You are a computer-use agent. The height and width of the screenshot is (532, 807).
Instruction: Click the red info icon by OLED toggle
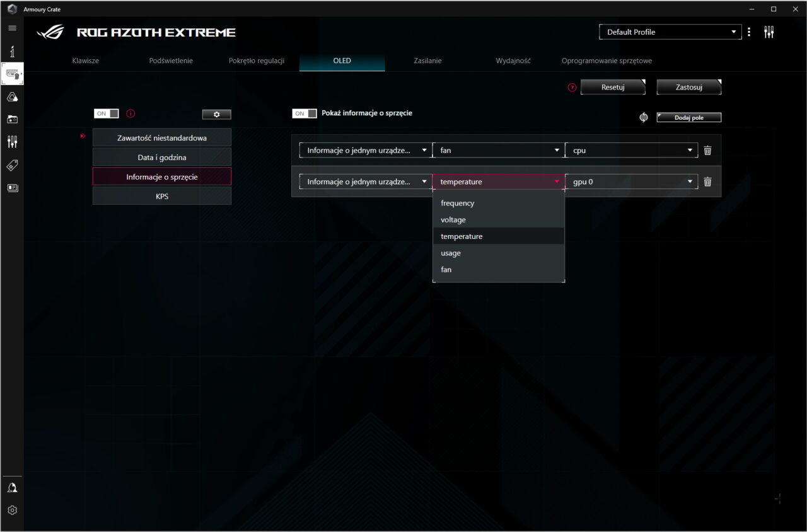pos(131,114)
